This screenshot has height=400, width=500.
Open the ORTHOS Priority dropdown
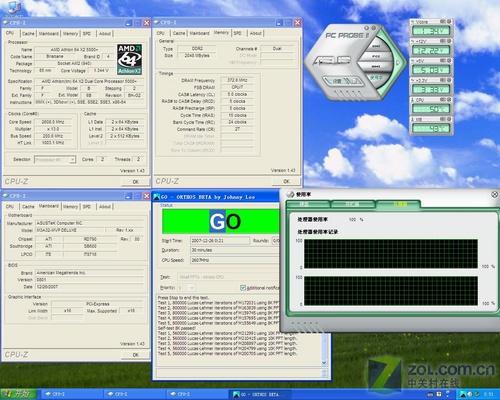(186, 287)
